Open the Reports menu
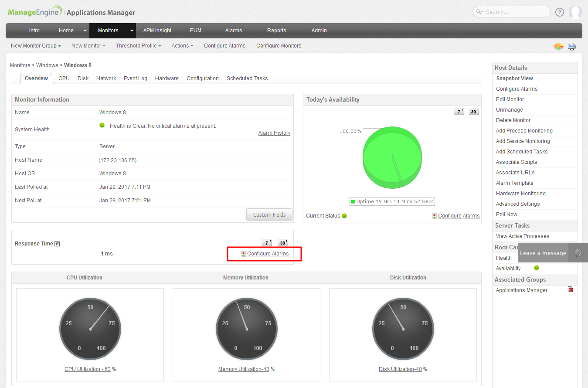 tap(277, 31)
